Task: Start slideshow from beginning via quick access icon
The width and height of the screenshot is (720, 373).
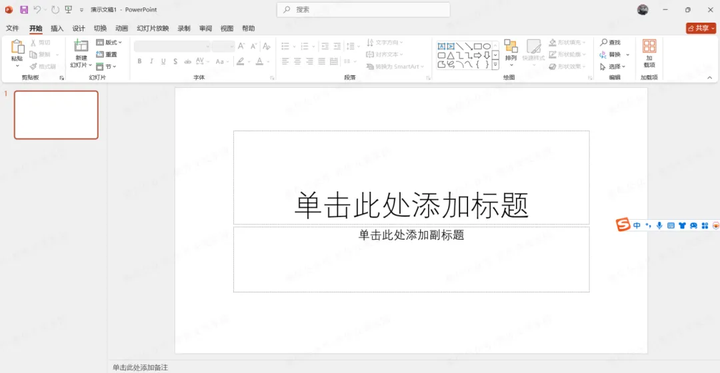Action: [x=68, y=10]
